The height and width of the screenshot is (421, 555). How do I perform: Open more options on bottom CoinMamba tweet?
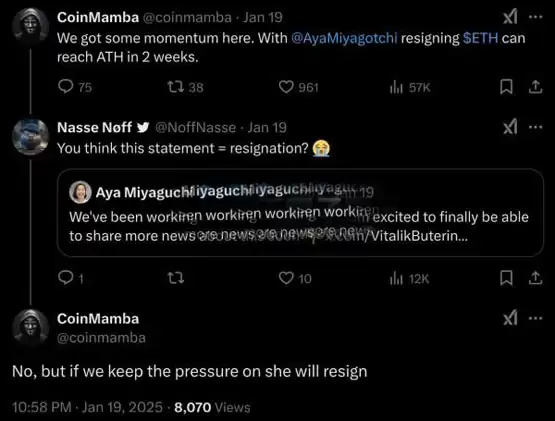pyautogui.click(x=536, y=318)
